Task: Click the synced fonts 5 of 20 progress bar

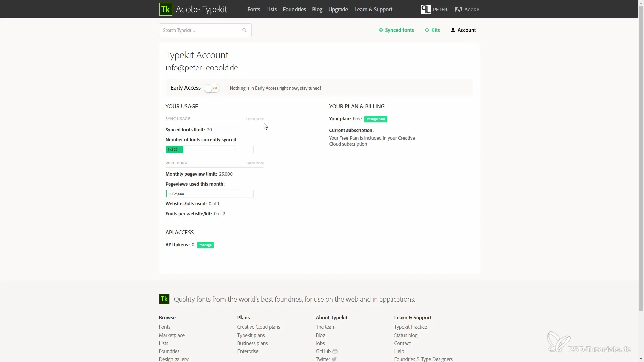Action: [x=209, y=149]
